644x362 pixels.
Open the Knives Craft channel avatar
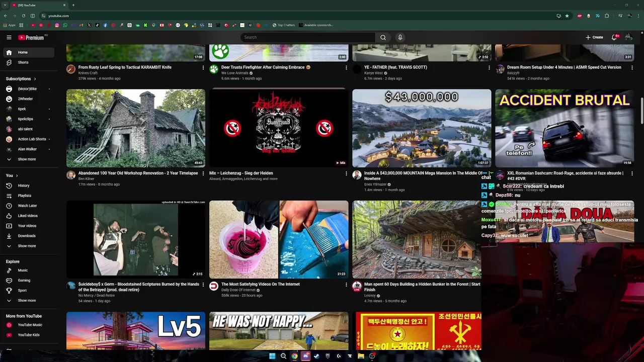pos(71,69)
